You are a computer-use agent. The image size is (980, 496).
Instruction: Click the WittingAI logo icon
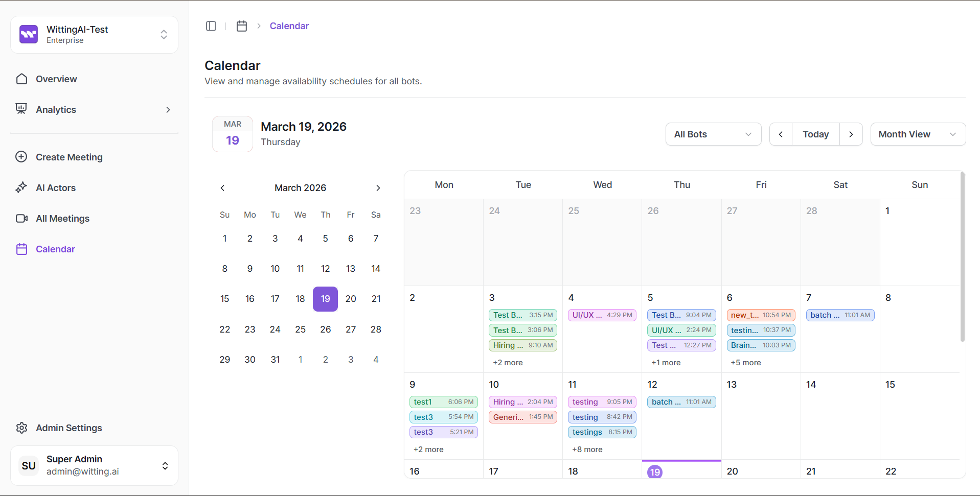click(29, 34)
